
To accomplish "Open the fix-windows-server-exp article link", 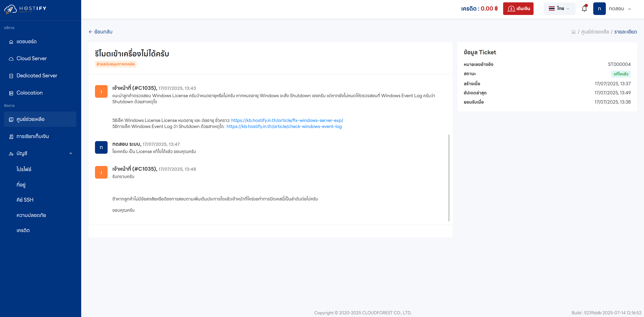I will 287,120.
